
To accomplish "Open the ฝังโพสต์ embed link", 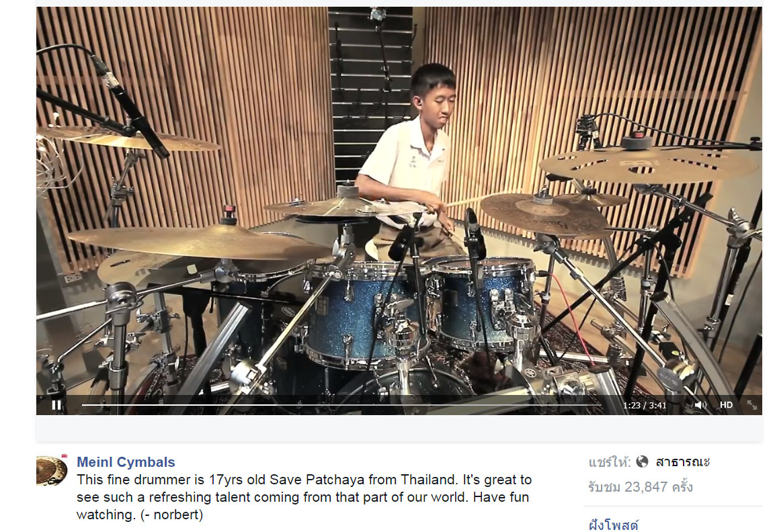I will (613, 524).
